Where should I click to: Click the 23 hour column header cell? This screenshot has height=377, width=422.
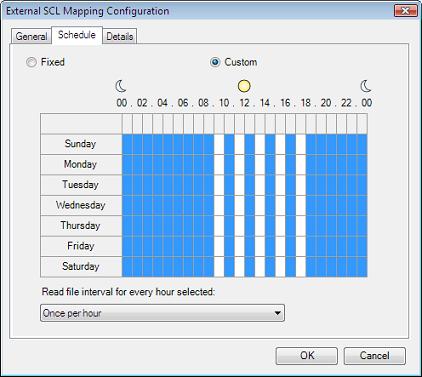coord(362,124)
